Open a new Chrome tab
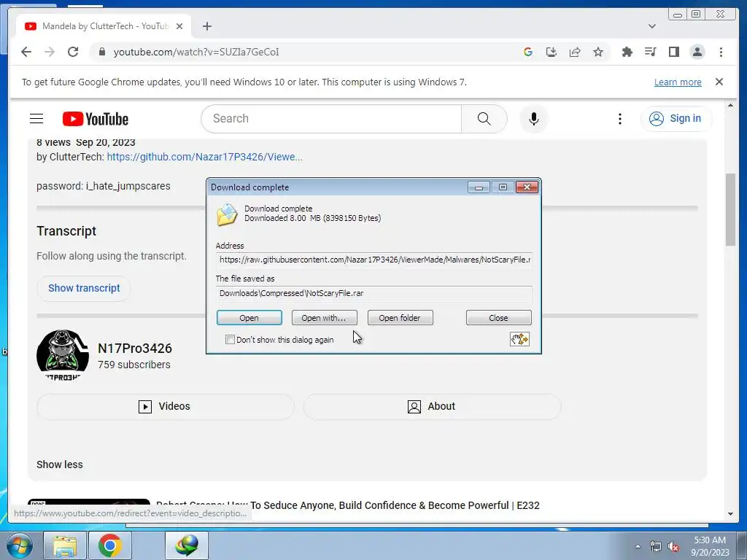The width and height of the screenshot is (747, 560). [x=206, y=26]
